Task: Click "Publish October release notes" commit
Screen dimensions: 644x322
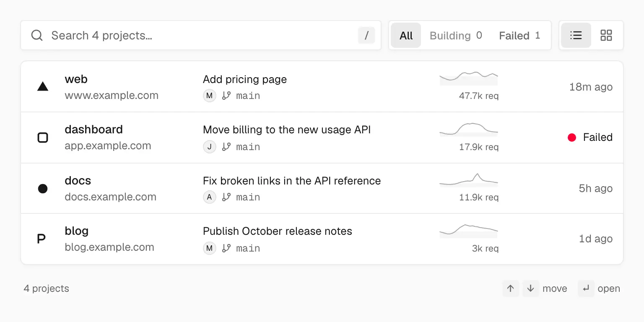Action: point(278,231)
